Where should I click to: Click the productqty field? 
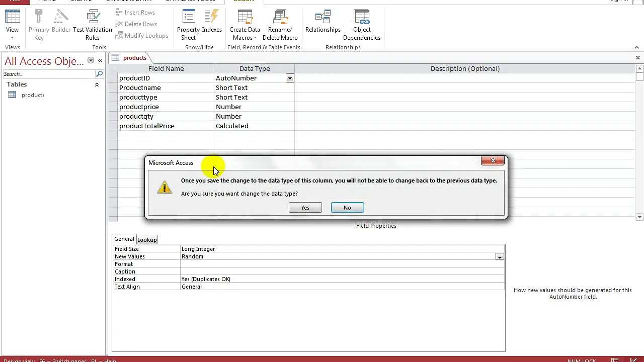coord(166,116)
